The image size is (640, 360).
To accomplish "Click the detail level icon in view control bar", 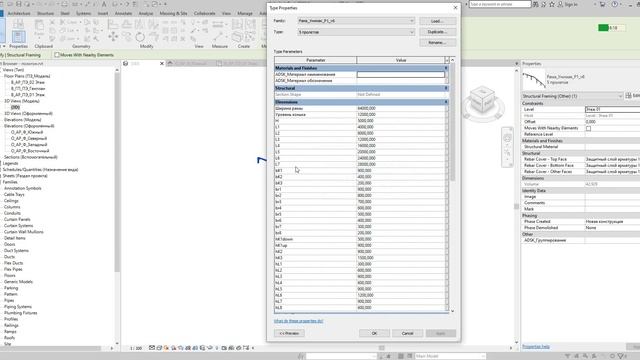I will coord(152,348).
